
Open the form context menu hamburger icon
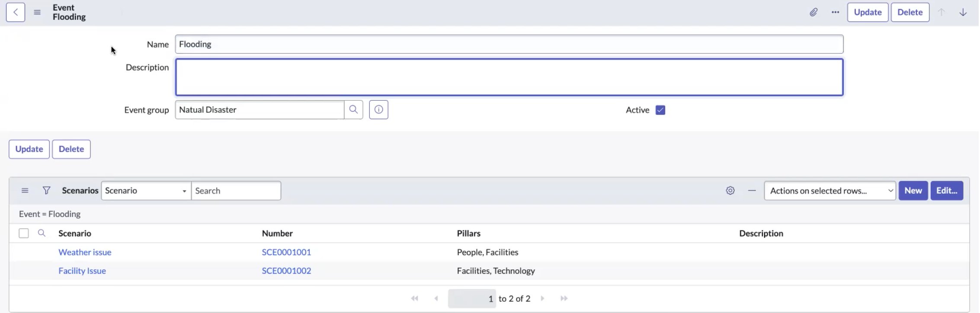pyautogui.click(x=37, y=12)
